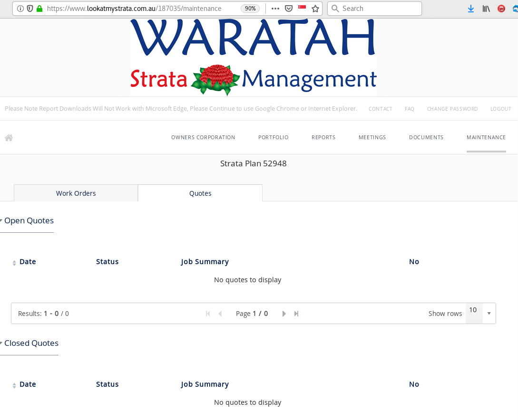Open the Meetings menu
The width and height of the screenshot is (518, 420).
click(372, 137)
